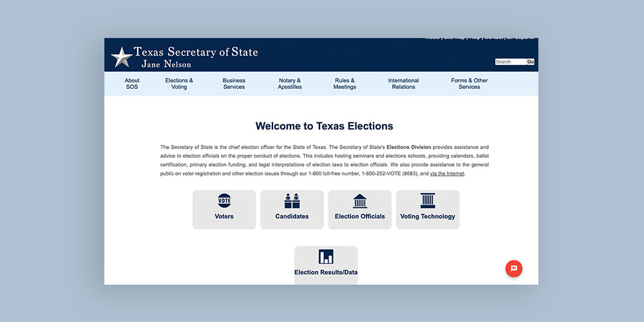Click the Election Results bar chart icon
The height and width of the screenshot is (322, 644).
coord(326,257)
